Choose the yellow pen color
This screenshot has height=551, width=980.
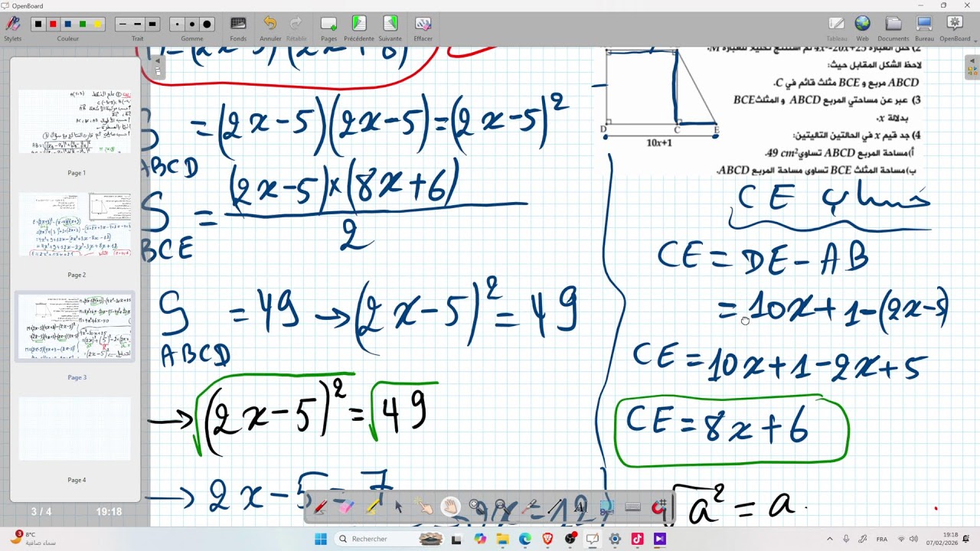(97, 24)
